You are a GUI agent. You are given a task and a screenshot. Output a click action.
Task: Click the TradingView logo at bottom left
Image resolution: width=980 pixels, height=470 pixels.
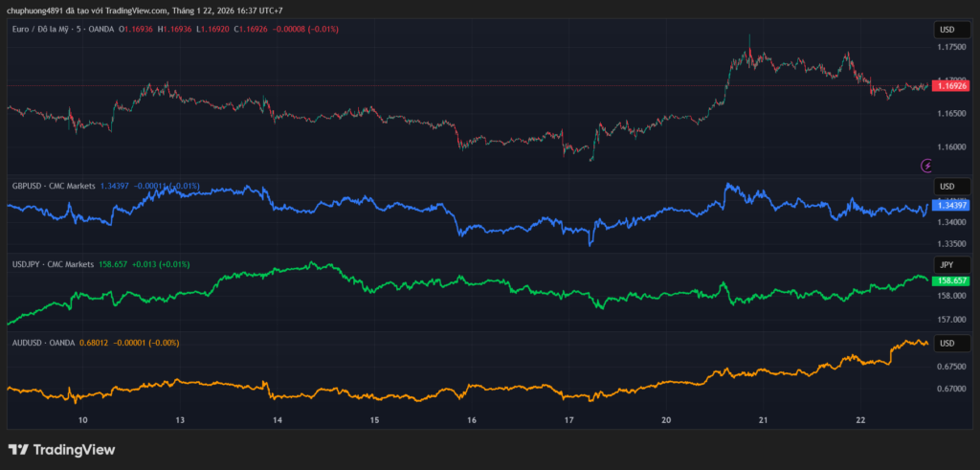(61, 449)
